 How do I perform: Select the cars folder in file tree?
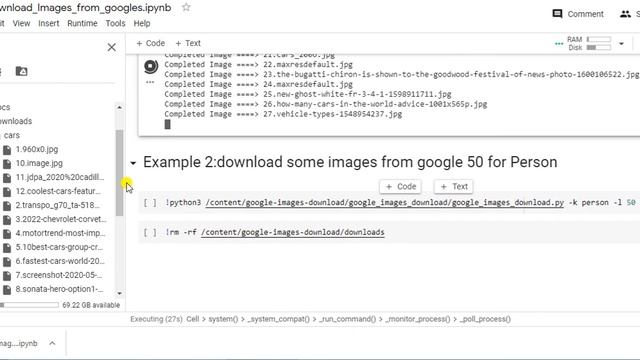(11, 135)
